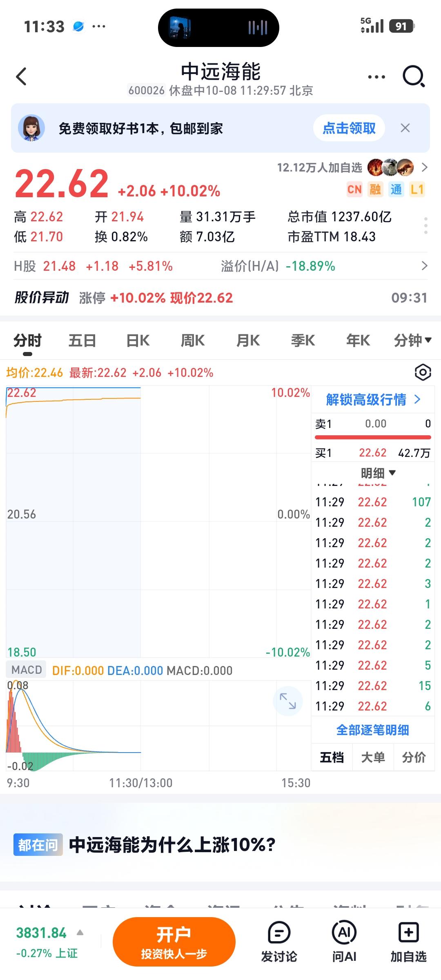The height and width of the screenshot is (980, 441).
Task: Close the free book promotion banner
Action: [x=405, y=128]
